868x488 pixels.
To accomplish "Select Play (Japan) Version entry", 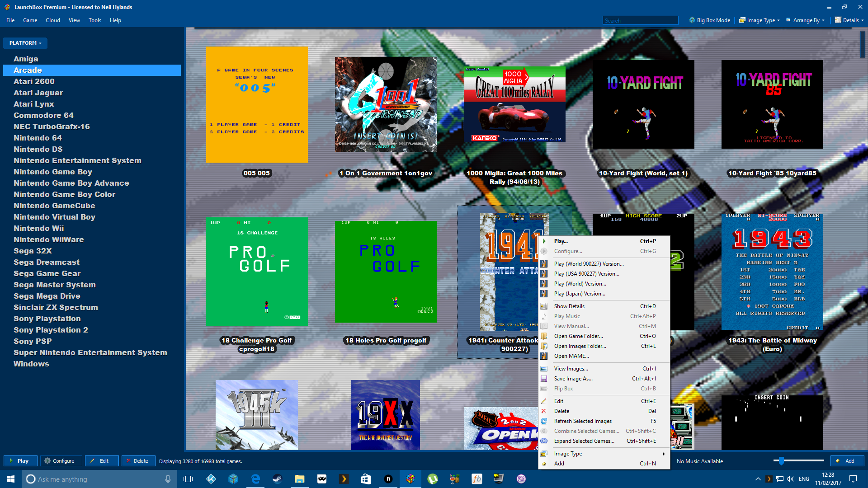I will [604, 294].
